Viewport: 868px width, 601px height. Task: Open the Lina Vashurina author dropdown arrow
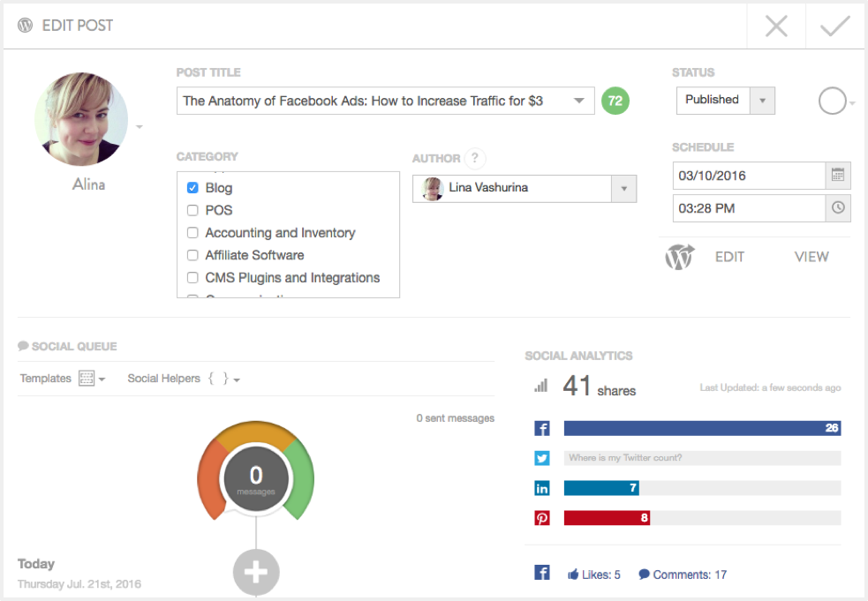[624, 189]
